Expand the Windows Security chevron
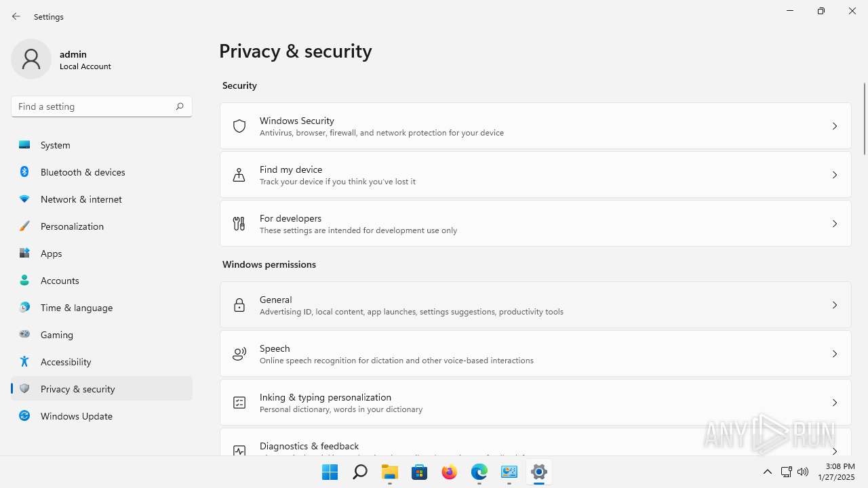Screen dimensions: 868x488 [835, 126]
